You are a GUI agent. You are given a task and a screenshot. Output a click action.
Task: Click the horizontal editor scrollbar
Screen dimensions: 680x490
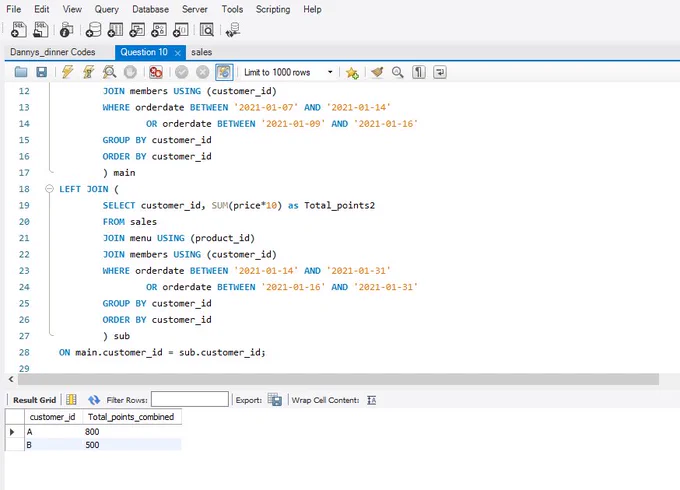[x=338, y=379]
